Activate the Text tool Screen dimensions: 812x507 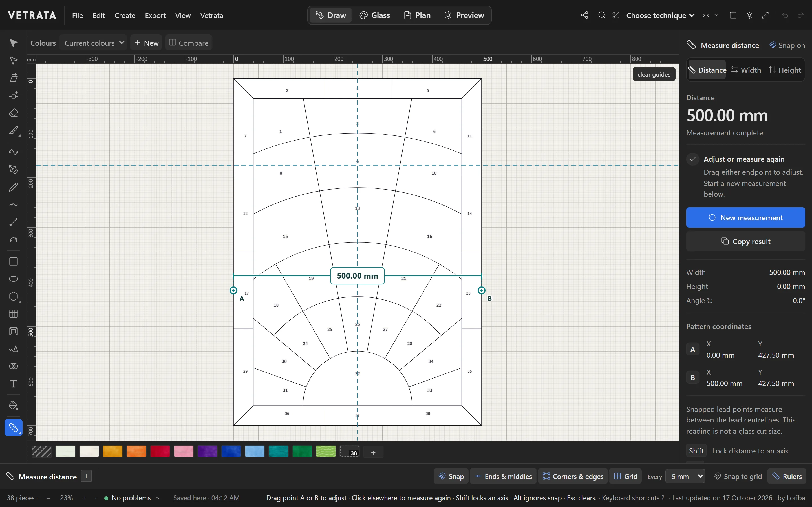(14, 384)
